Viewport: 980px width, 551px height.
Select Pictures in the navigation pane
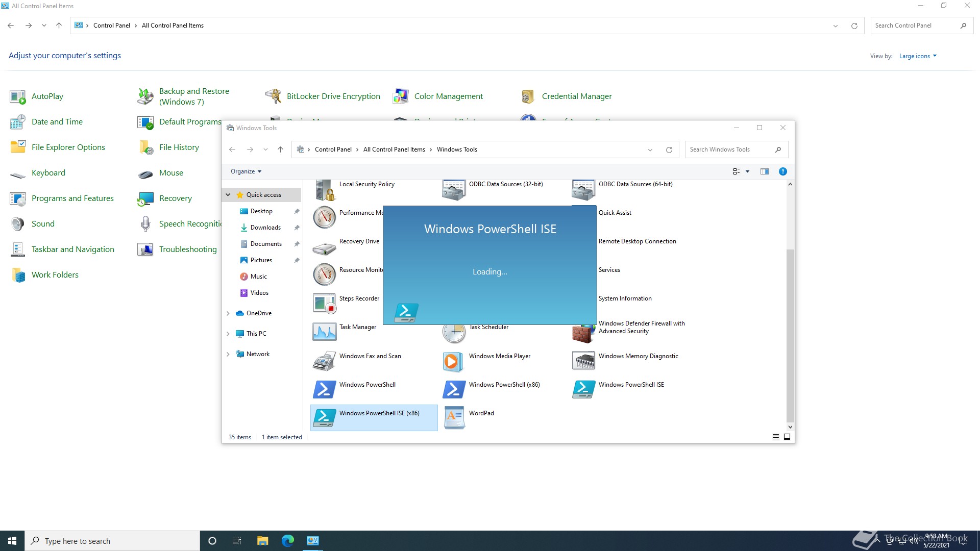tap(261, 260)
